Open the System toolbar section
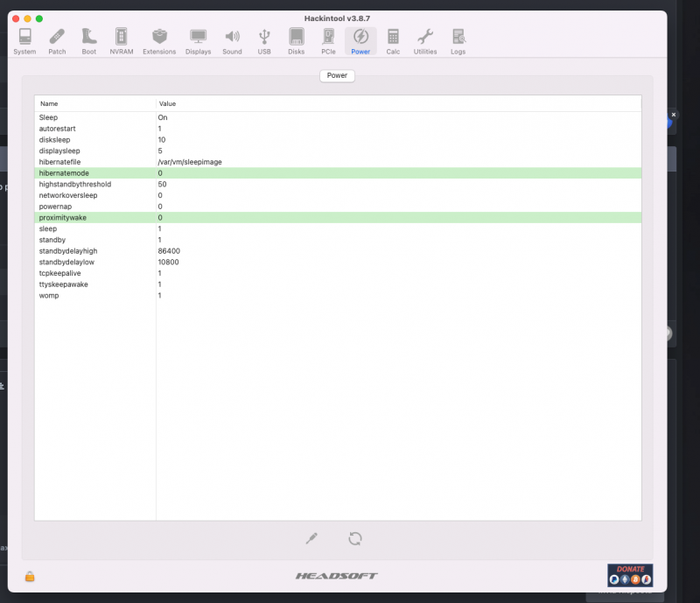This screenshot has height=603, width=700. (24, 41)
